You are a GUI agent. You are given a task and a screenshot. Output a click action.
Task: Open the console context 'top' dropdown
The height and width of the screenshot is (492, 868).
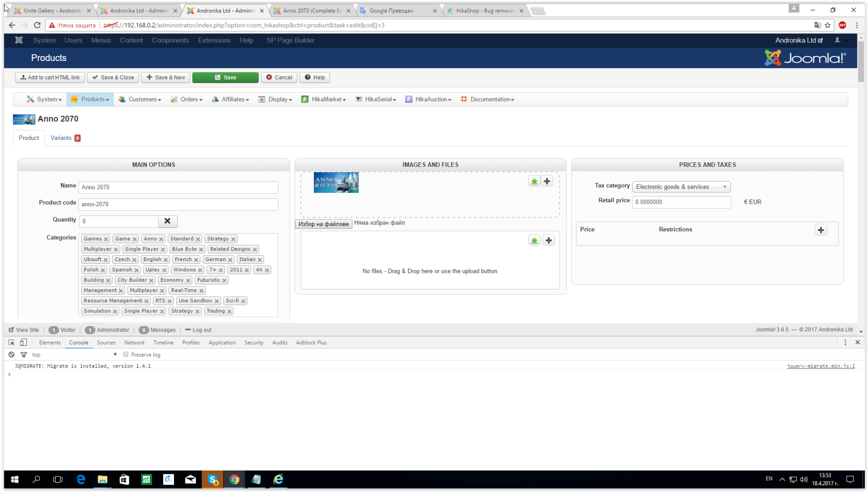(x=75, y=354)
